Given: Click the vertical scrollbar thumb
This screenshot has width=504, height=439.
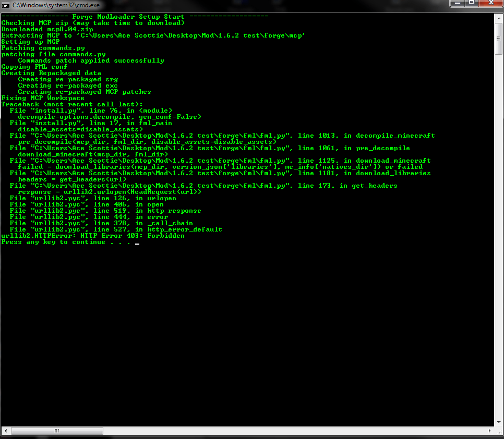Looking at the screenshot, I should (x=499, y=38).
